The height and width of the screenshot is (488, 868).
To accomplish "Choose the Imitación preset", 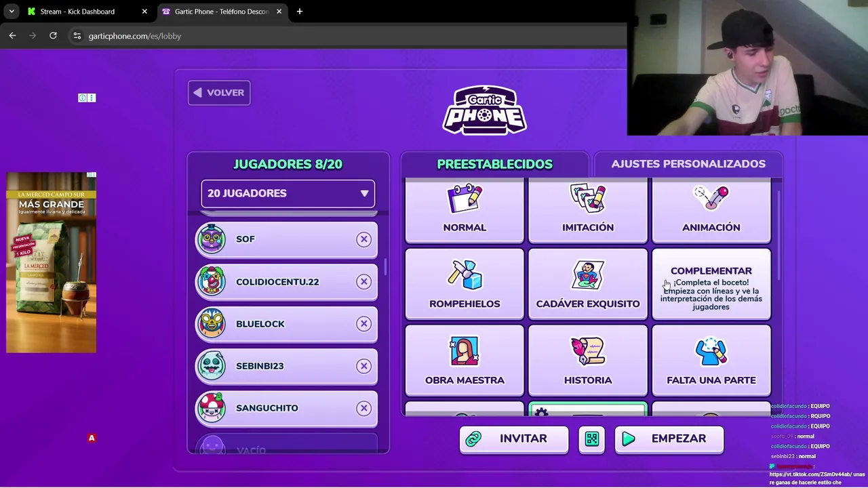I will point(588,210).
